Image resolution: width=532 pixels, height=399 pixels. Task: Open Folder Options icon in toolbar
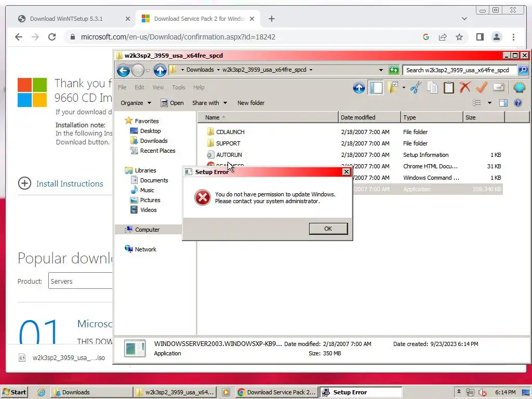click(x=393, y=87)
